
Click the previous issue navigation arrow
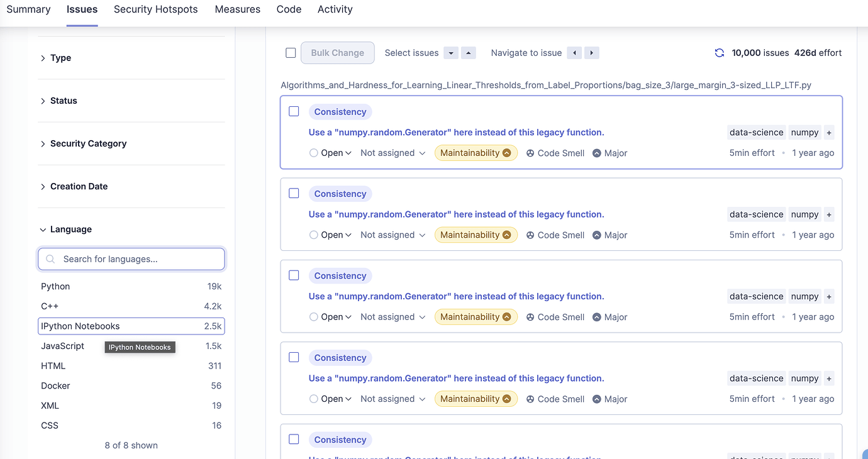tap(574, 53)
